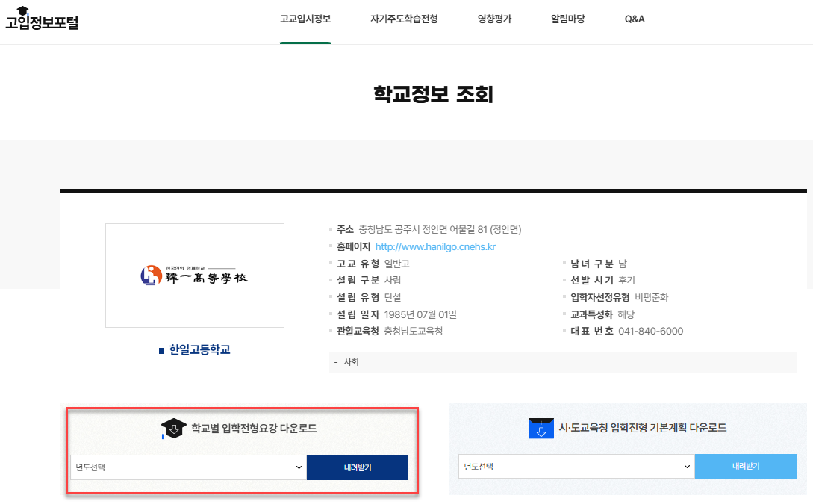
Task: Click blue download arrow icon above 시·도교육청 section
Action: click(x=541, y=427)
